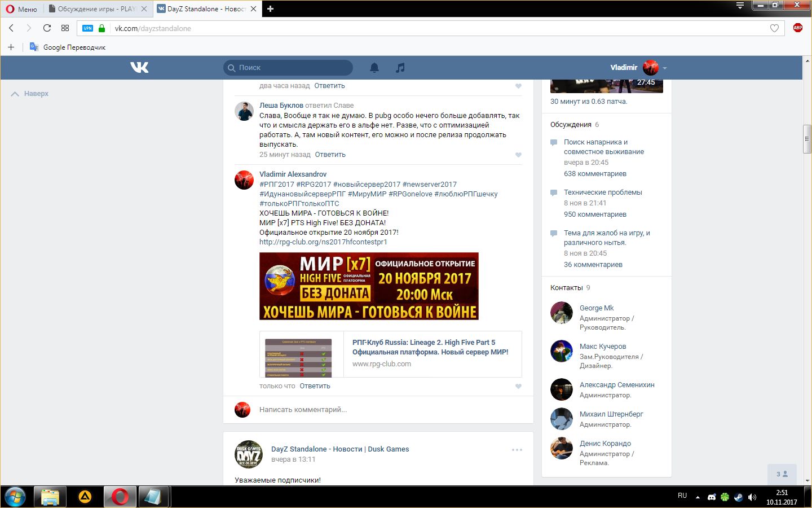This screenshot has height=508, width=812.
Task: Open Александр Семенихин contact
Action: tap(617, 385)
